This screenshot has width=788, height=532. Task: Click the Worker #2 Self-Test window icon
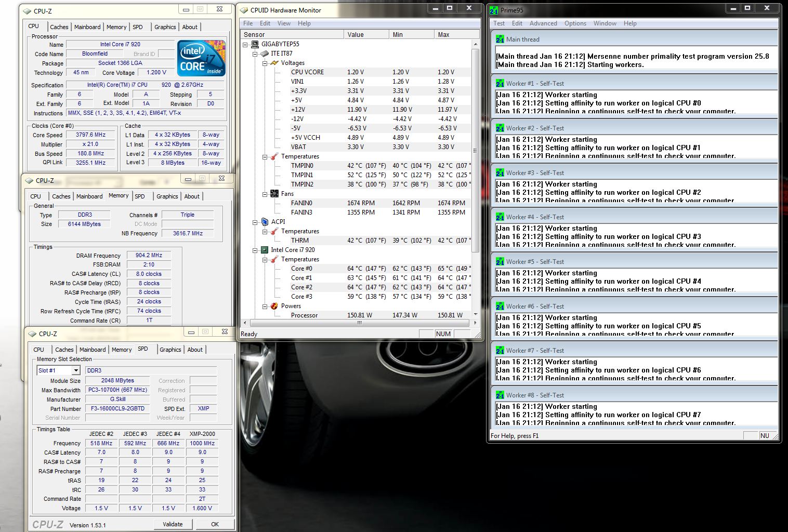coord(500,128)
